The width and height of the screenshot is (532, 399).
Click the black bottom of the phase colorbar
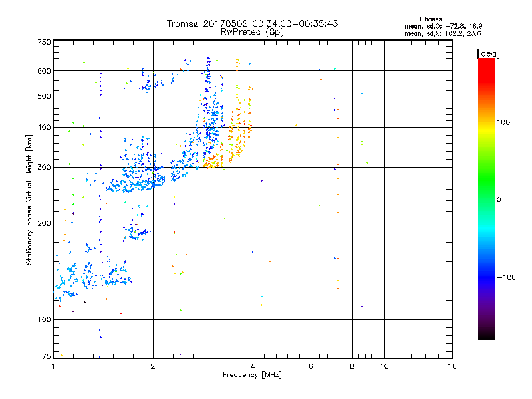coord(487,335)
